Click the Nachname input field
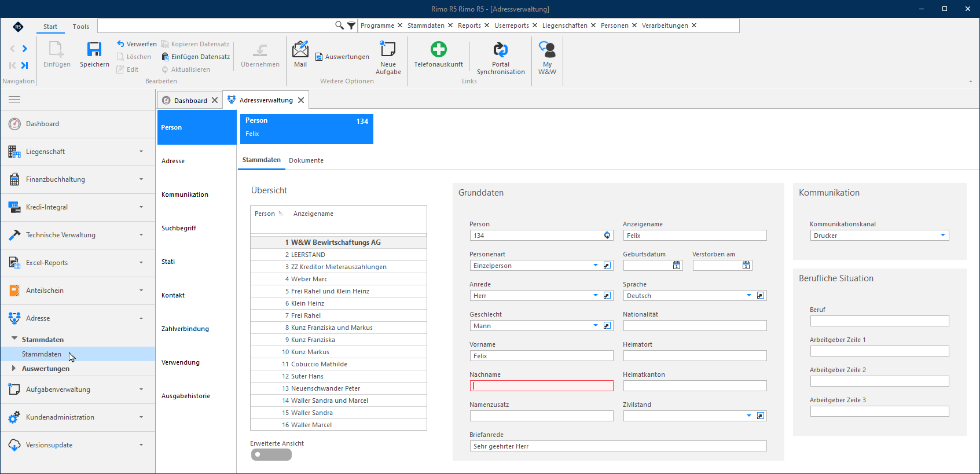The width and height of the screenshot is (980, 474). (542, 386)
